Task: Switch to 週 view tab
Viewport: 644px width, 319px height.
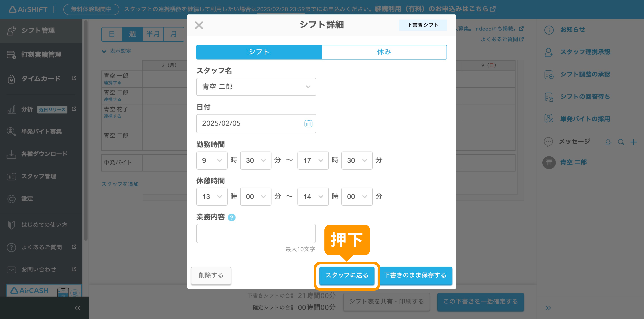Action: [x=132, y=34]
